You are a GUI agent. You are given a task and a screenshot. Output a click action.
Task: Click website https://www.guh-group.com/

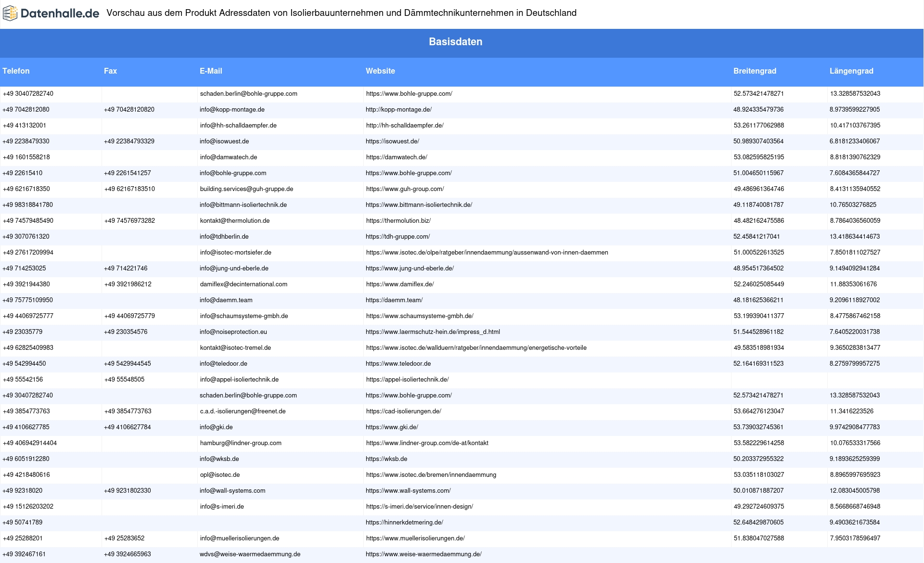[x=405, y=189]
